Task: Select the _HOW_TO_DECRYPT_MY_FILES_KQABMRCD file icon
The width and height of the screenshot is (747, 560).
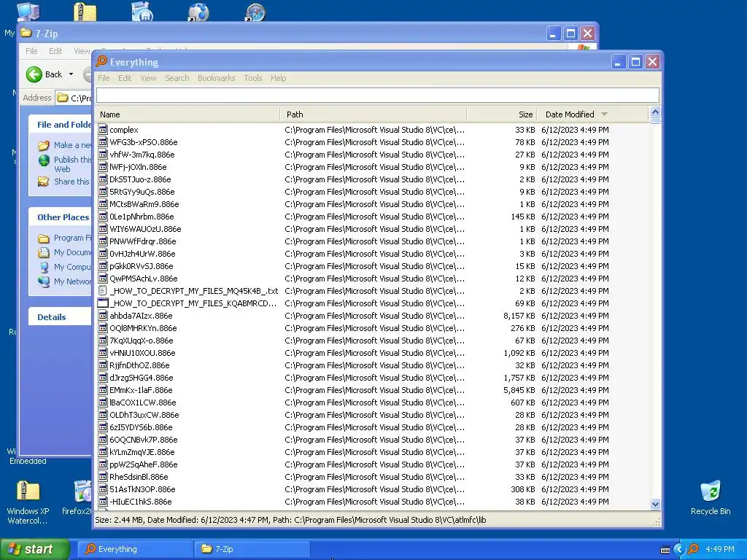Action: click(x=102, y=303)
